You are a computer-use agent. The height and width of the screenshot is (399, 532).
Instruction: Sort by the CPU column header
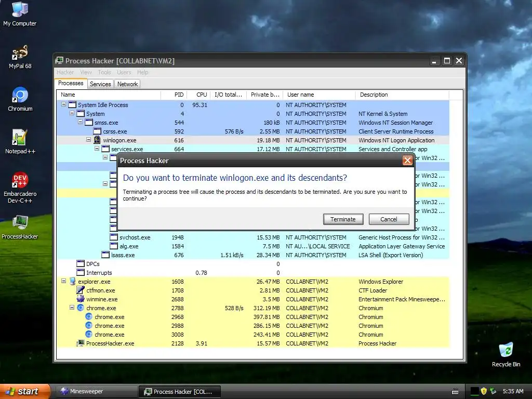(198, 95)
